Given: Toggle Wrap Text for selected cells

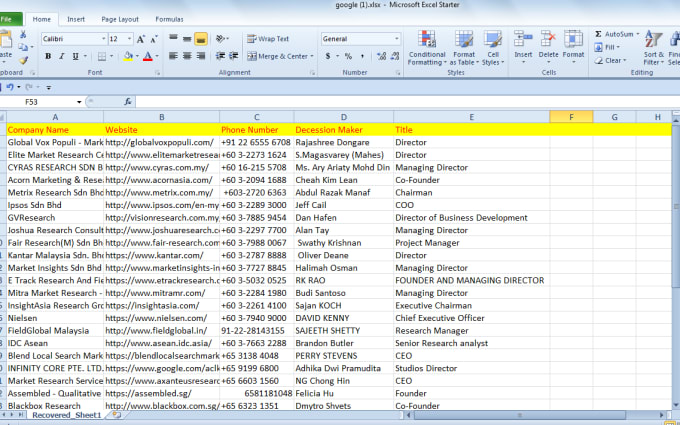Looking at the screenshot, I should click(268, 38).
